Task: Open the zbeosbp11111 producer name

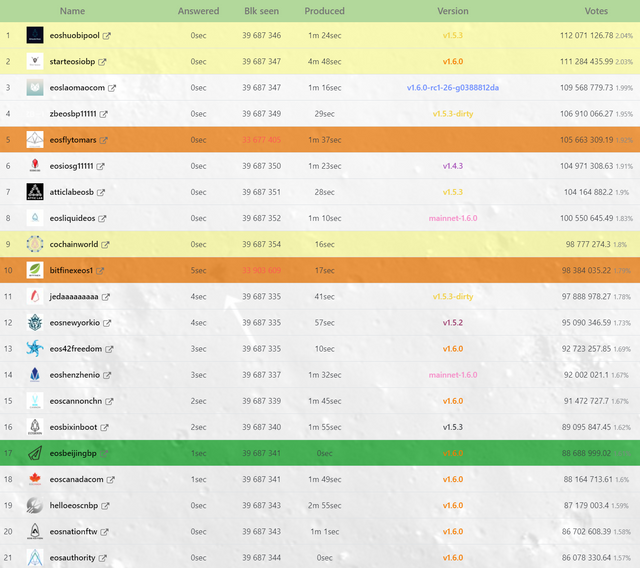Action: [73, 114]
